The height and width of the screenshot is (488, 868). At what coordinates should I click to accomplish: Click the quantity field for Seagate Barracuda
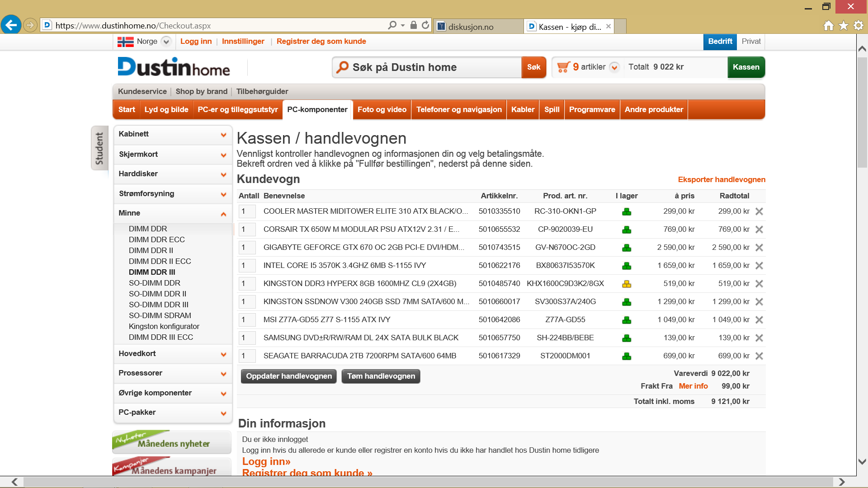click(247, 356)
